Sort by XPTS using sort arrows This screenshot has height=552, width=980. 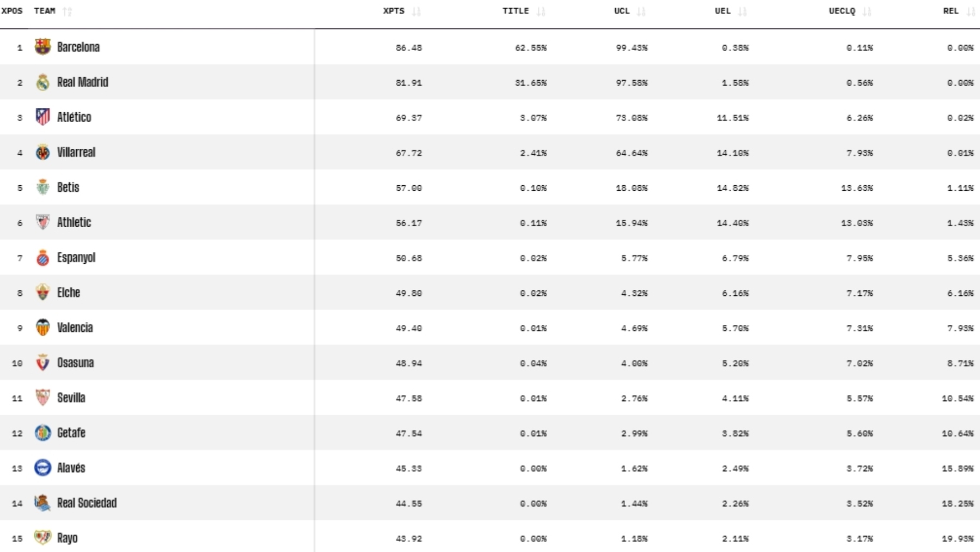416,11
